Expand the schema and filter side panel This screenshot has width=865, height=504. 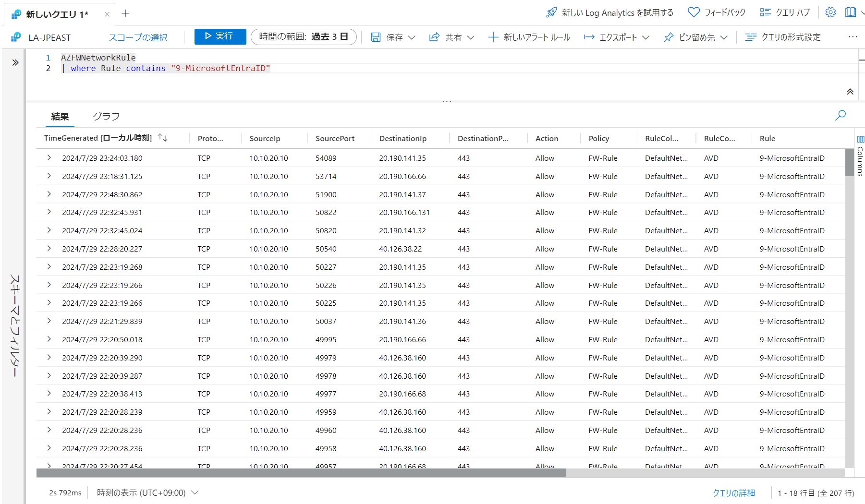pyautogui.click(x=15, y=62)
